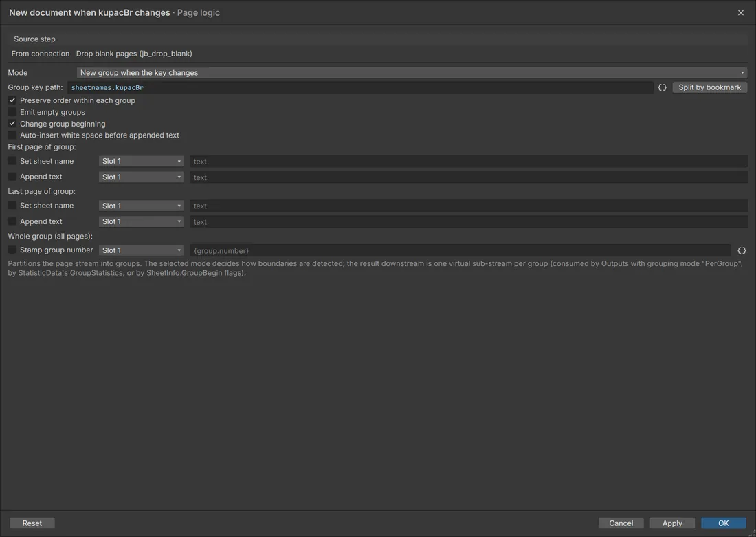Click the 'Mode' label

(18, 72)
